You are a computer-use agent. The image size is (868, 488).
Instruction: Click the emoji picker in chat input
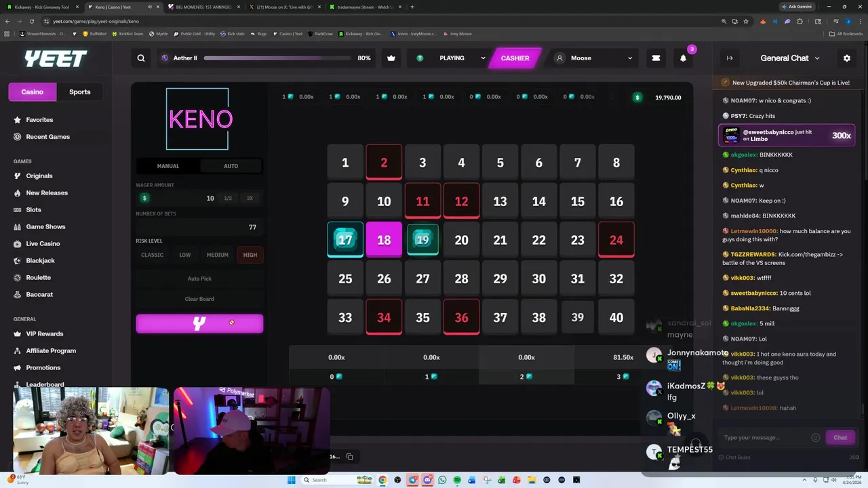[x=816, y=438]
